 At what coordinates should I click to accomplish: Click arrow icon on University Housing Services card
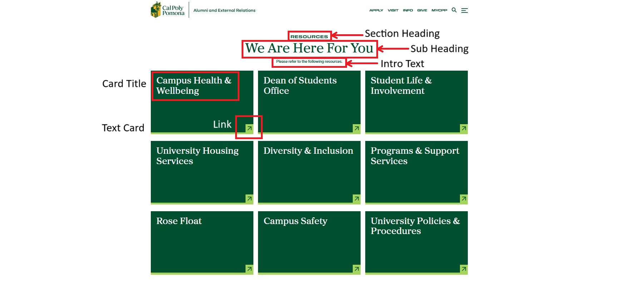[x=249, y=198]
